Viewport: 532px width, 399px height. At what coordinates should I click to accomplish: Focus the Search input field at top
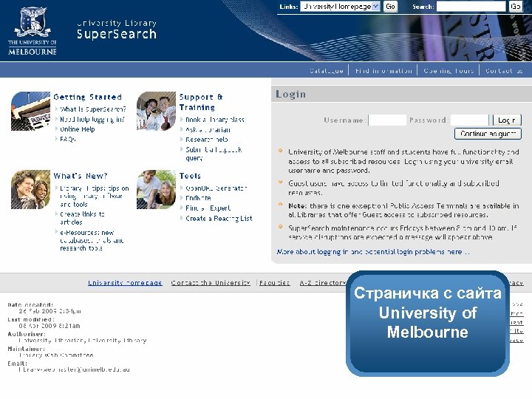[471, 7]
